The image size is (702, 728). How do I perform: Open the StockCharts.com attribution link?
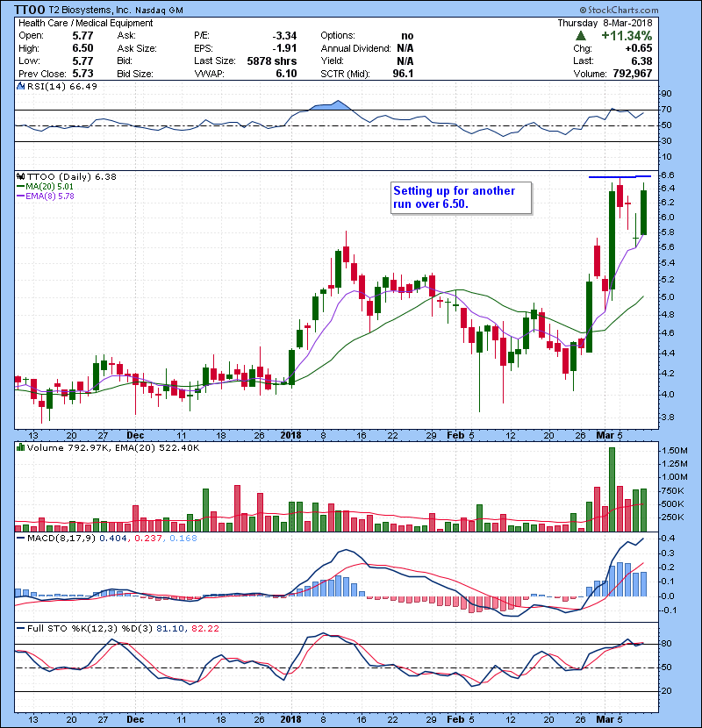[x=619, y=10]
